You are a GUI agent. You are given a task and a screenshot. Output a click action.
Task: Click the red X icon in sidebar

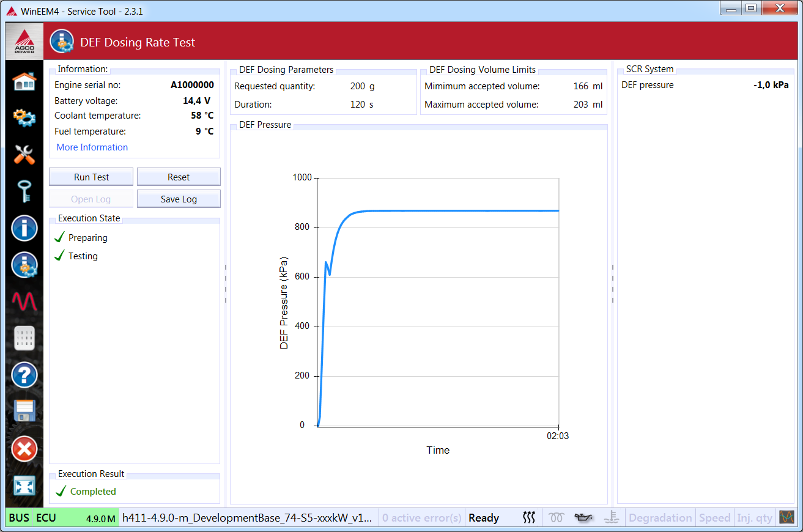click(24, 449)
